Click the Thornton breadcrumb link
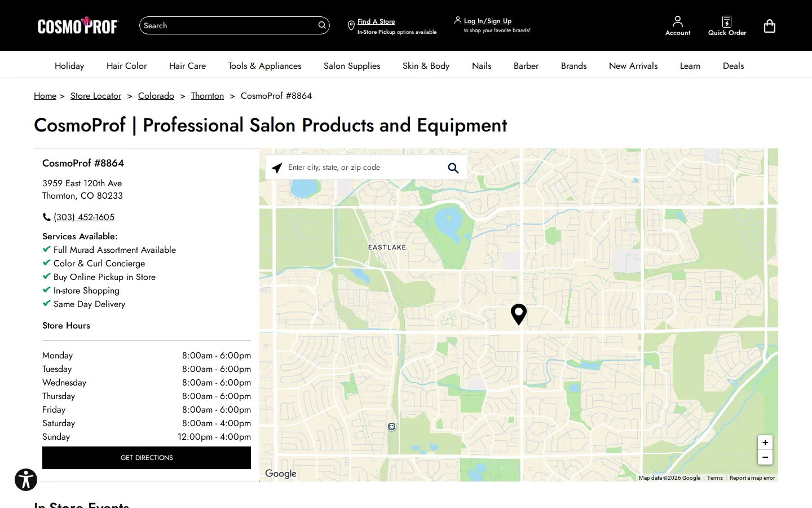The image size is (812, 508). pyautogui.click(x=208, y=96)
